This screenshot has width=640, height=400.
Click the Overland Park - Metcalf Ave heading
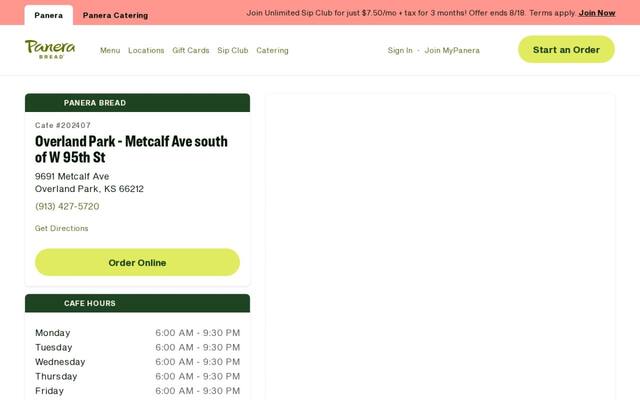tap(131, 149)
